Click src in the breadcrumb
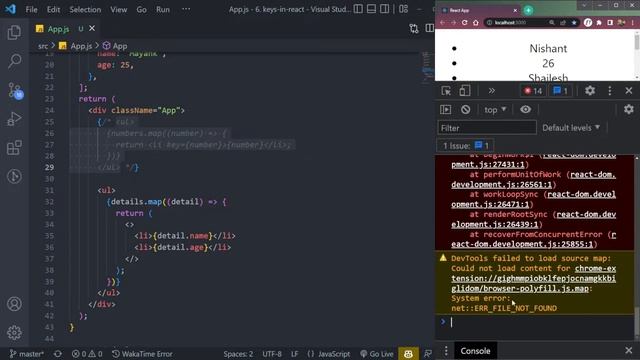Image resolution: width=640 pixels, height=360 pixels. click(x=43, y=46)
